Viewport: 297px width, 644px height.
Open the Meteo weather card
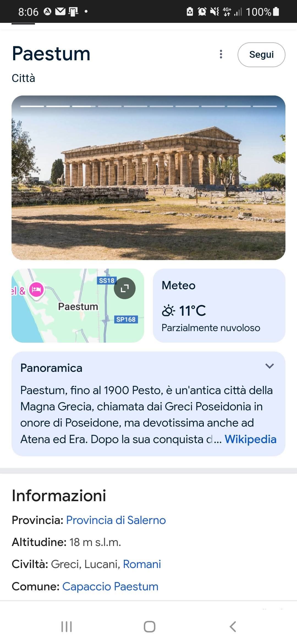pos(219,305)
